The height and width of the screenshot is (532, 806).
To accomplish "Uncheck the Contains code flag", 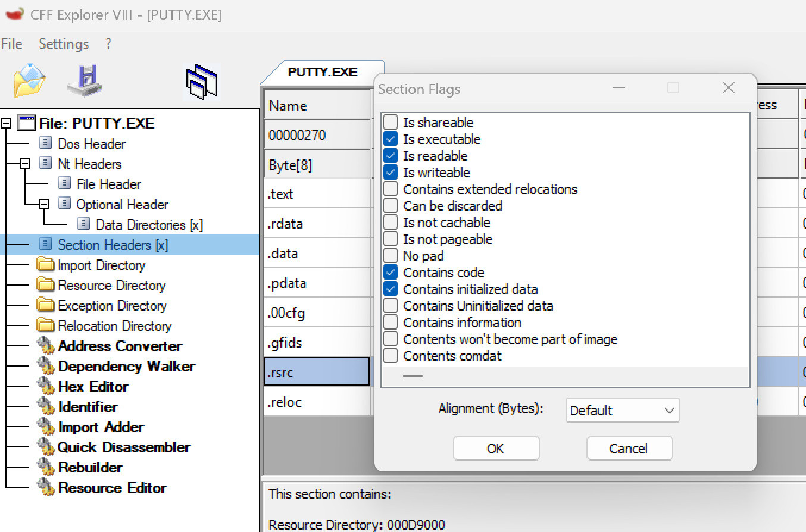I will click(x=390, y=273).
